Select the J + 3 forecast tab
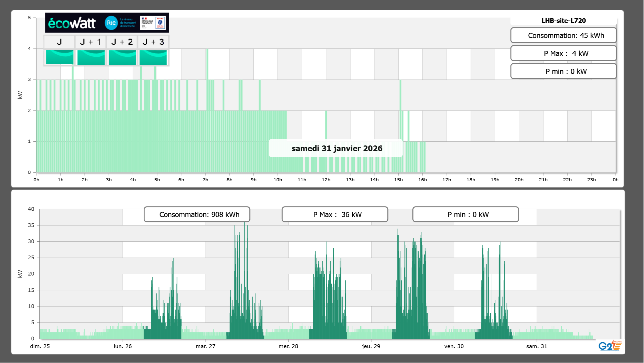 point(153,42)
